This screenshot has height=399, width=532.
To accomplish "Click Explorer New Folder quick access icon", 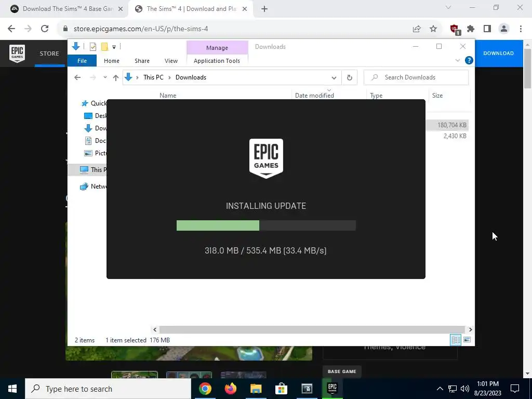I will (x=105, y=47).
